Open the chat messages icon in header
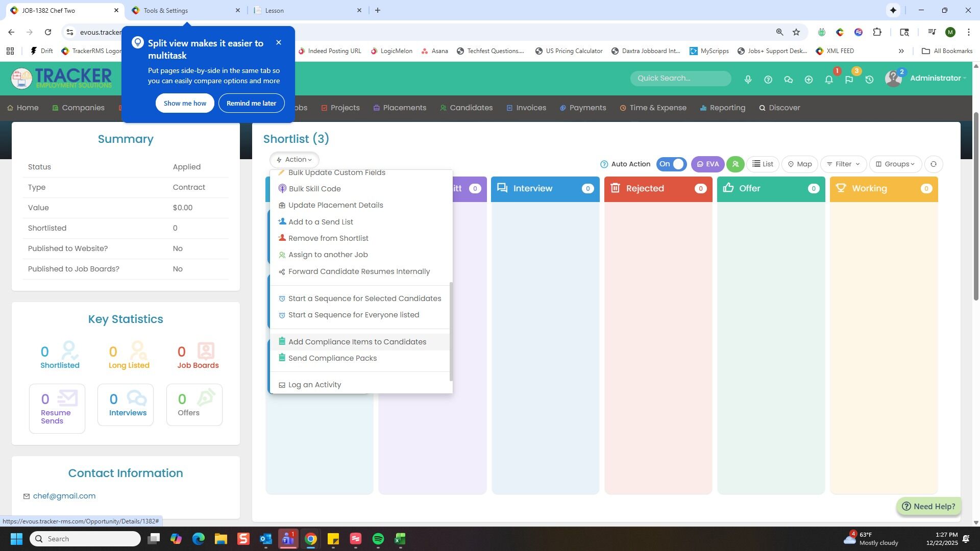This screenshot has width=980, height=551. pos(788,80)
